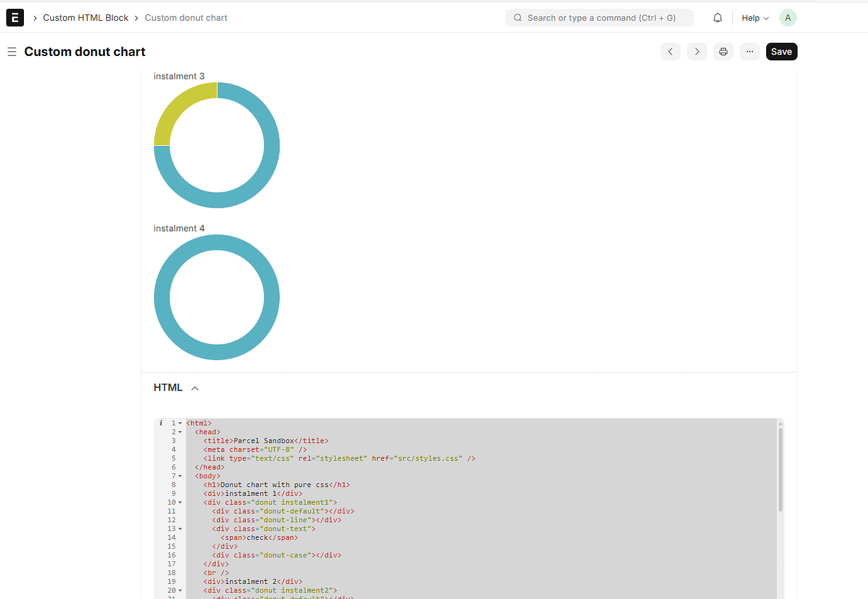Click the print icon
Image resolution: width=868 pixels, height=599 pixels.
click(723, 51)
